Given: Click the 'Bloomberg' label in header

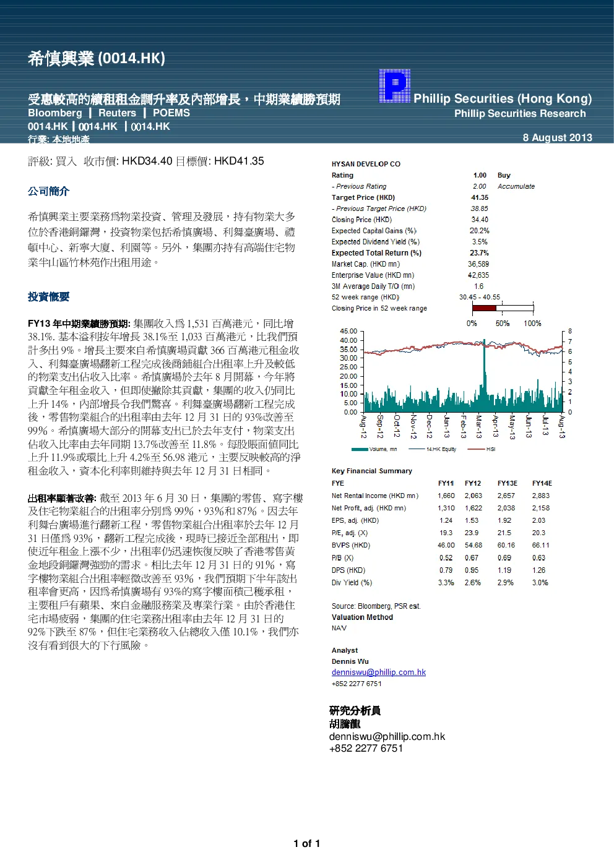Looking at the screenshot, I should point(55,113).
